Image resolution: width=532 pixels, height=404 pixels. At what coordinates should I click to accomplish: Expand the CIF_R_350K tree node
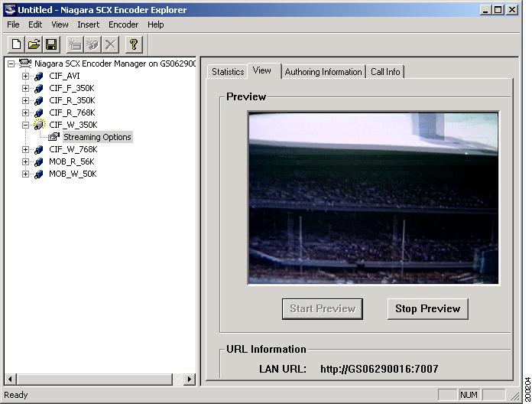[x=25, y=100]
